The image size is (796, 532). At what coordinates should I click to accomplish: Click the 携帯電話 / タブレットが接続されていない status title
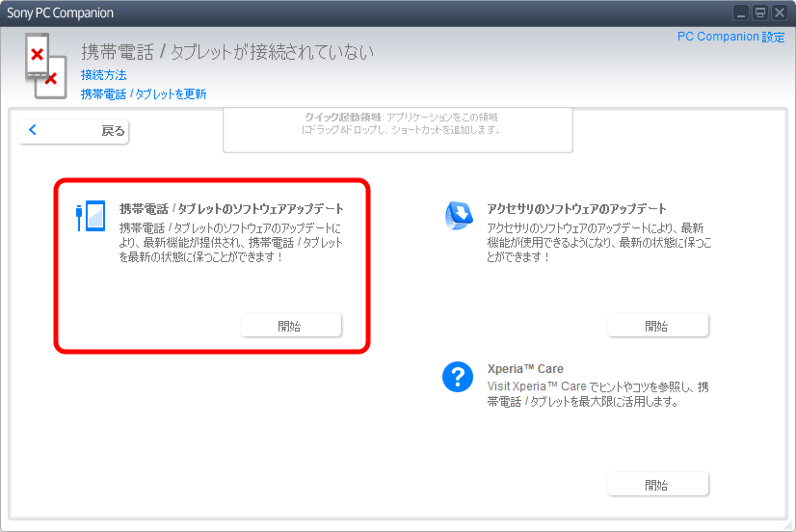tap(227, 52)
